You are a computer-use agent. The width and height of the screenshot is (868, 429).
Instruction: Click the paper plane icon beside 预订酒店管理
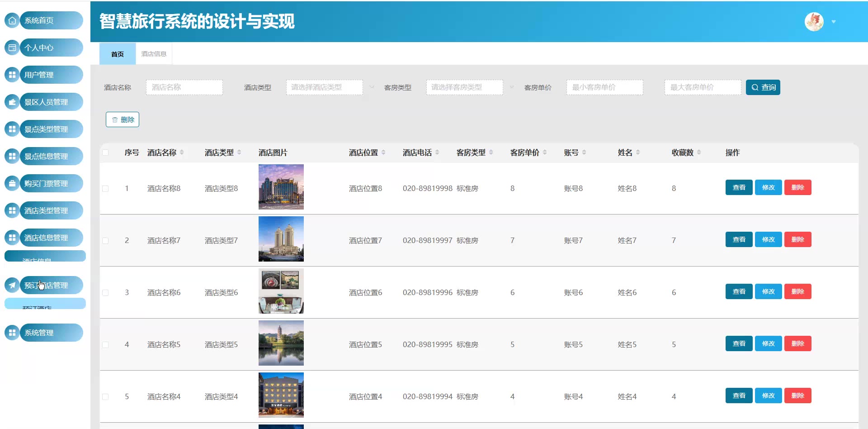pos(12,285)
